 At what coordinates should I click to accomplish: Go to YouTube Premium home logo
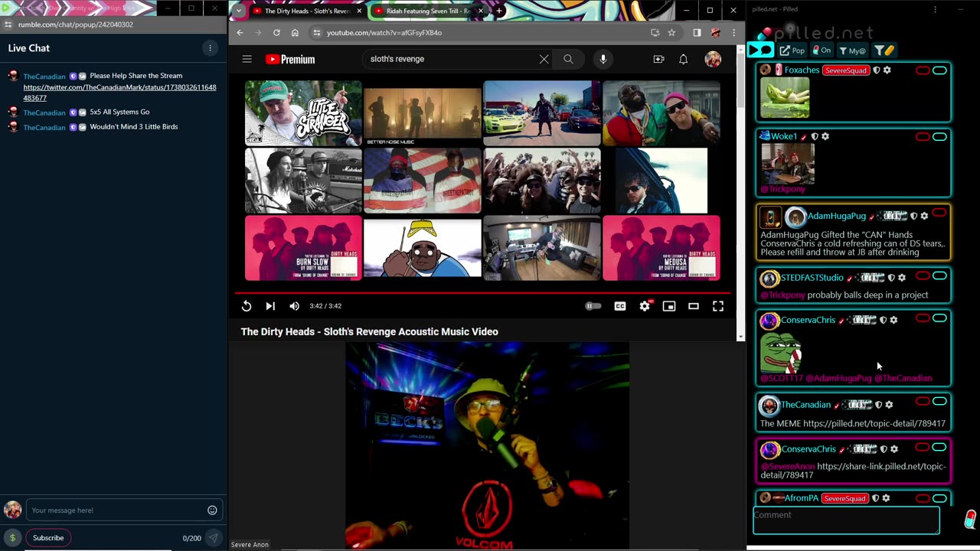tap(290, 59)
